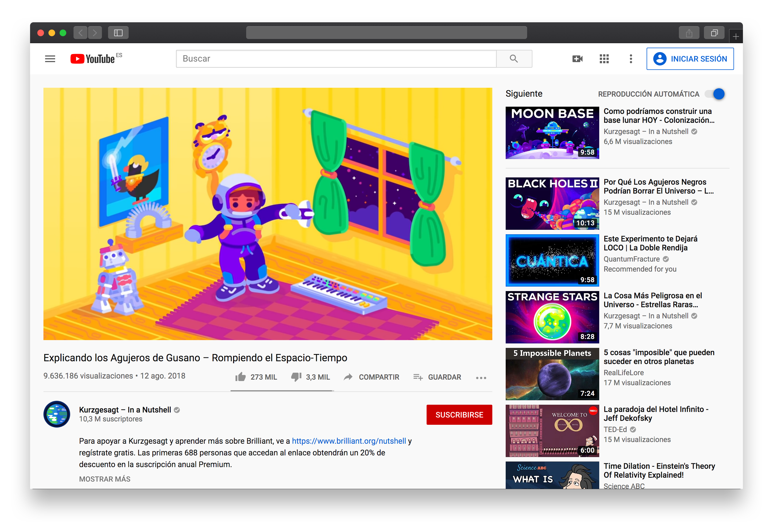Click the Siguiente heading
773x532 pixels.
pos(524,94)
